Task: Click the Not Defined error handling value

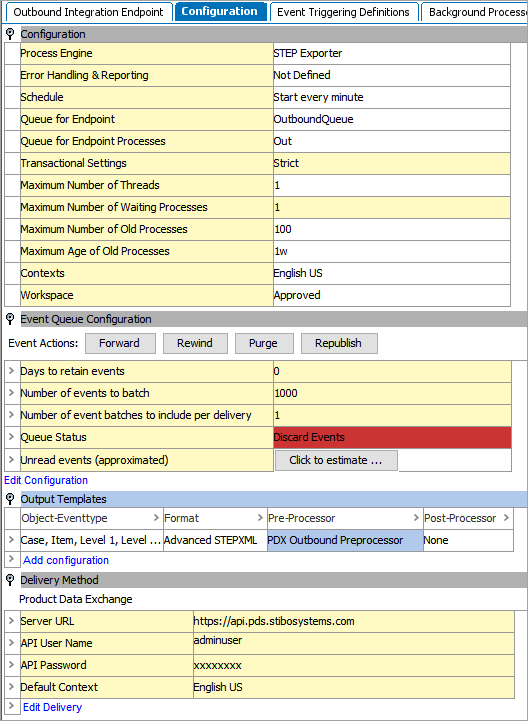Action: [391, 75]
